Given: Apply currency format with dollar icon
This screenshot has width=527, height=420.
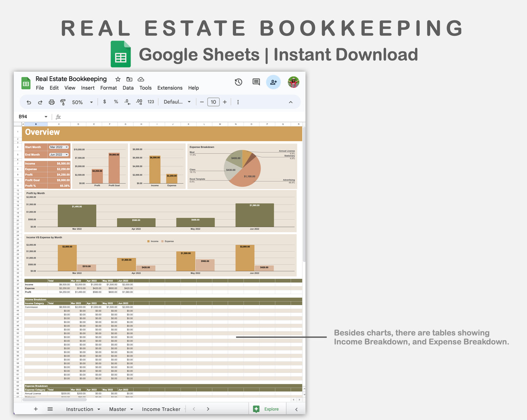Looking at the screenshot, I should coord(105,102).
